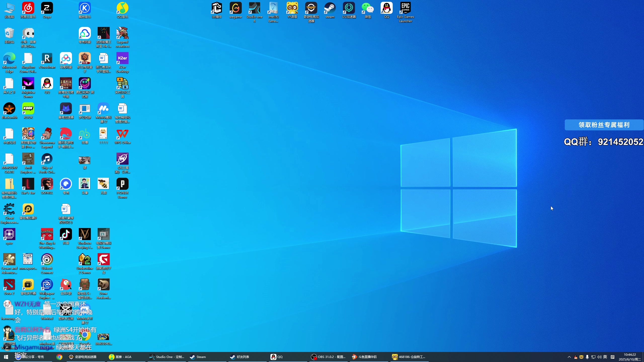Open the PIONER Demo shortcut
The height and width of the screenshot is (362, 644).
(x=123, y=189)
